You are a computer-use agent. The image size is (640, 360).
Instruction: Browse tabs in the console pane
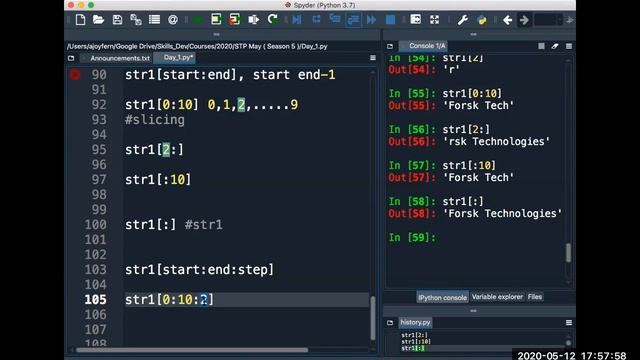point(390,46)
